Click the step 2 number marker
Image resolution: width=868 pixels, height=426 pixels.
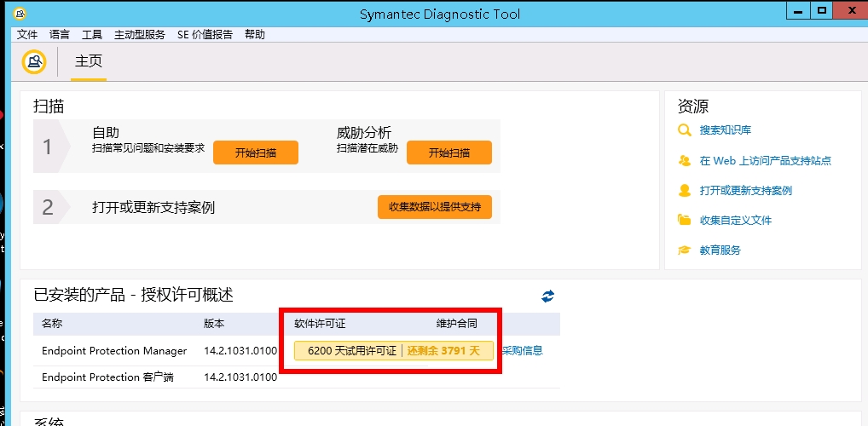[x=48, y=207]
